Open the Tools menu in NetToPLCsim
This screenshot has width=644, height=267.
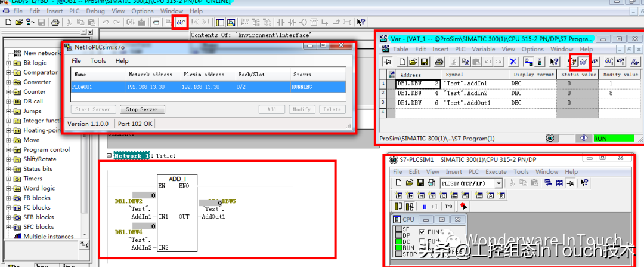[x=98, y=61]
